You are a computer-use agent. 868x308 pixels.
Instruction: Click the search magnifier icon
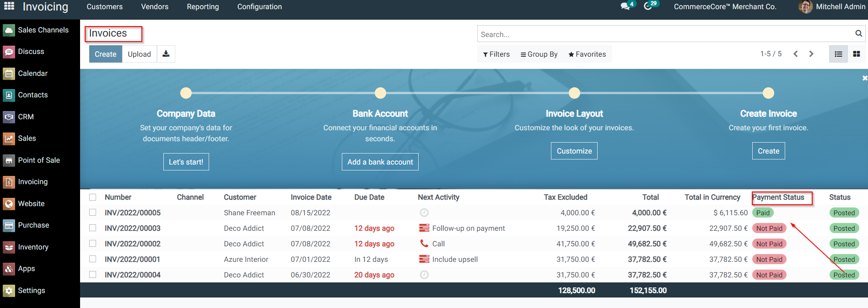coord(859,33)
